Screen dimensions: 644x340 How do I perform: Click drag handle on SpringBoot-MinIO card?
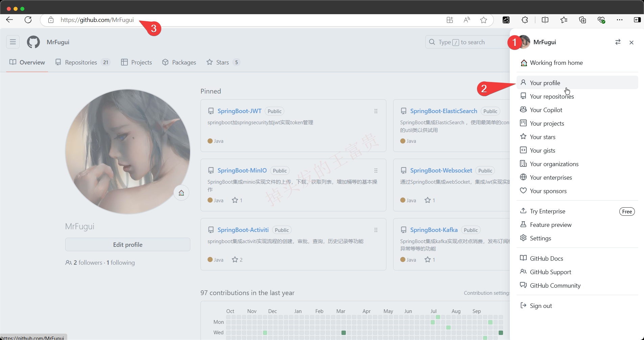pos(376,171)
